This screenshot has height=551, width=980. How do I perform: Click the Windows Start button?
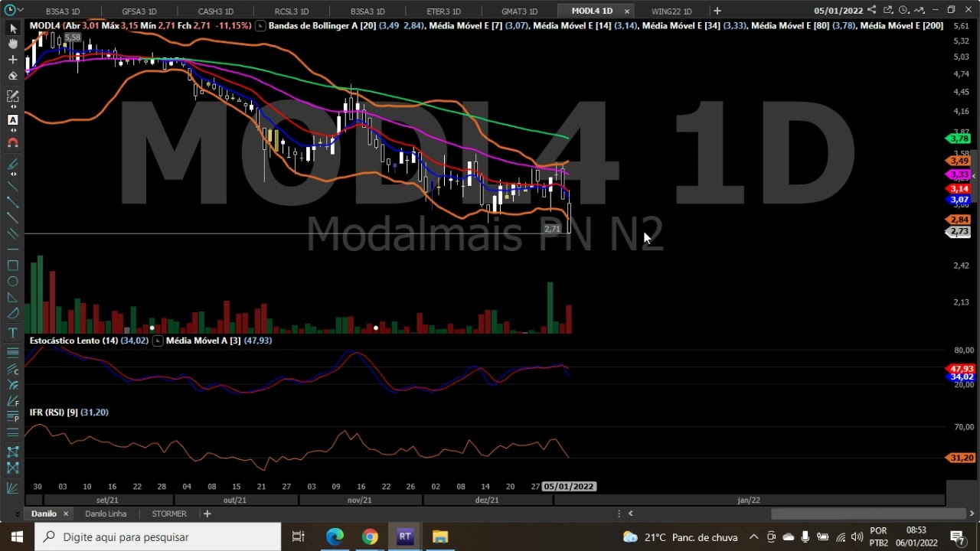(17, 536)
